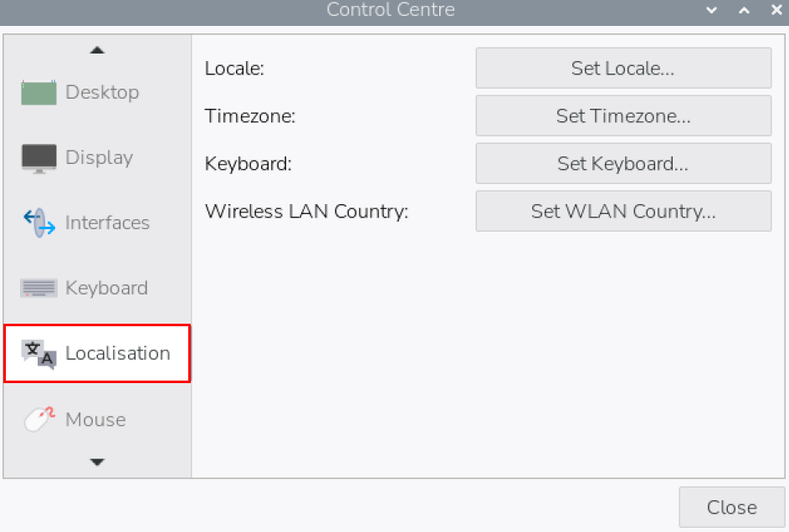Image resolution: width=789 pixels, height=532 pixels.
Task: Go to the Mouse tab label
Action: [x=95, y=419]
